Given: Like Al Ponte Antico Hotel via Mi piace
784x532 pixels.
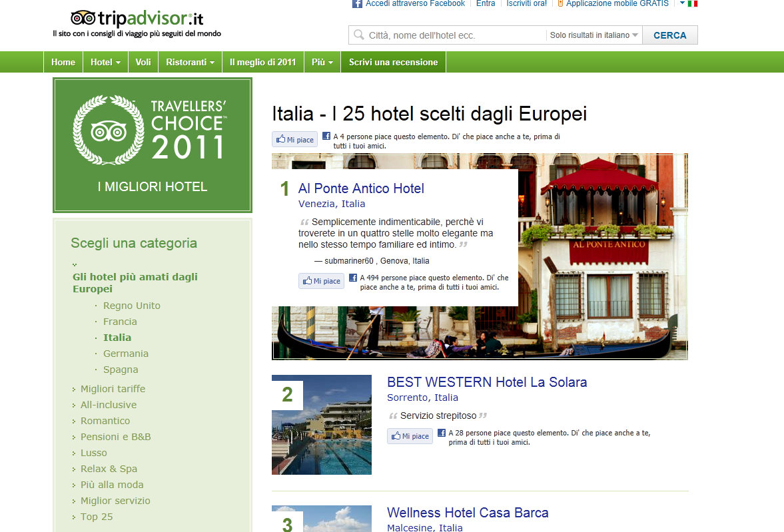Looking at the screenshot, I should click(321, 281).
